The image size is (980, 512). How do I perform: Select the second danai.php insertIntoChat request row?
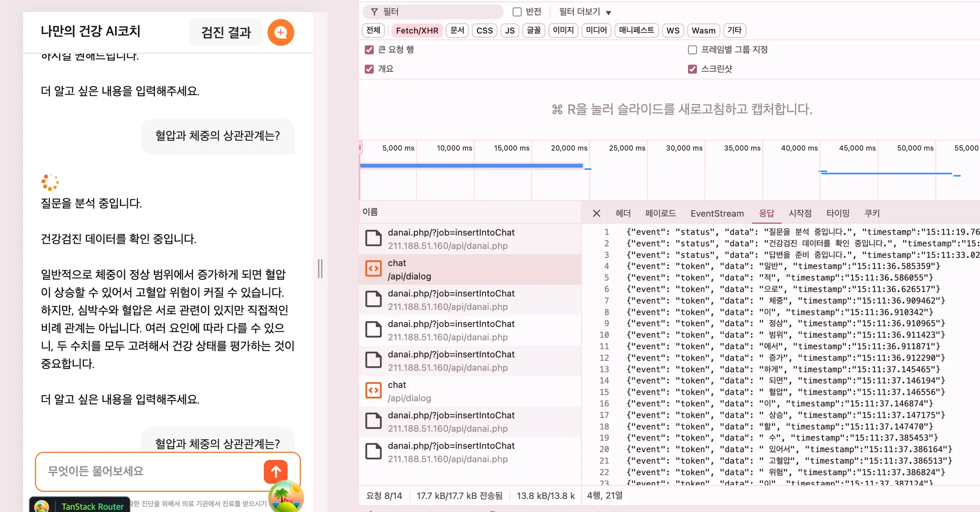[x=470, y=300]
